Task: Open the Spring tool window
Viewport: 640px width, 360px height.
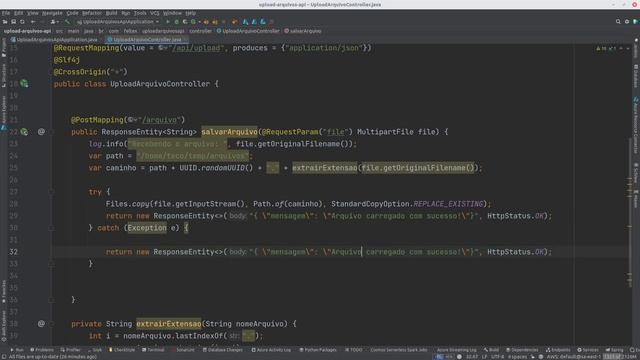Action: click(614, 350)
